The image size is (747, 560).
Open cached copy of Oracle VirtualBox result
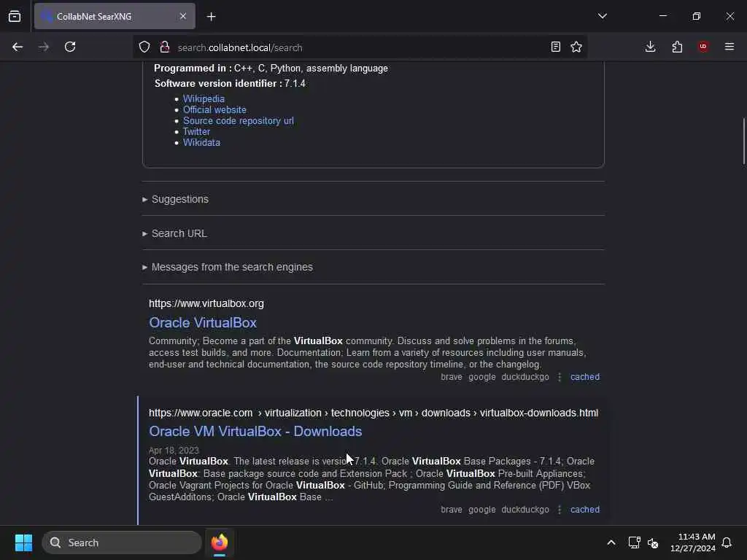(x=585, y=377)
